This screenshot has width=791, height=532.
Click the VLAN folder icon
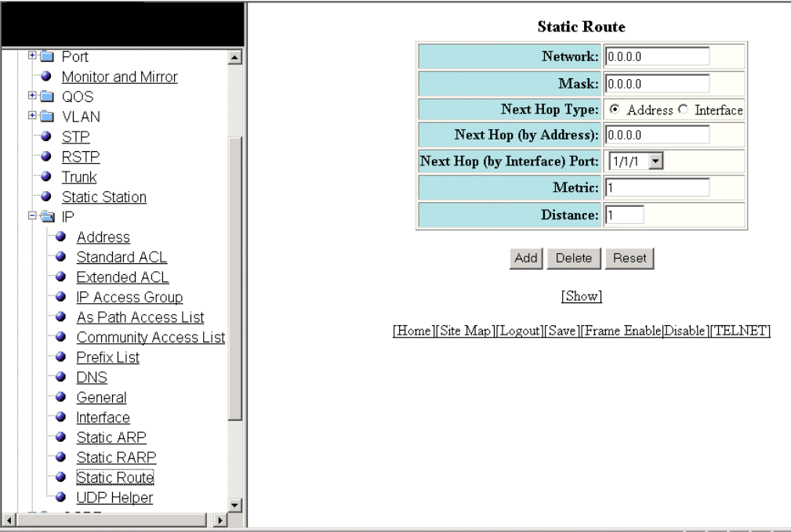point(47,117)
